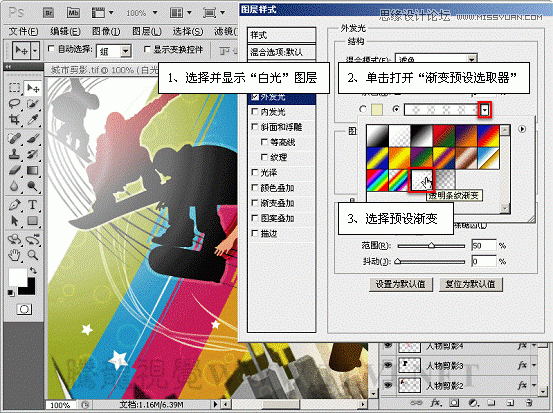The width and height of the screenshot is (553, 413).
Task: Select the solid color radio button
Action: (x=363, y=109)
